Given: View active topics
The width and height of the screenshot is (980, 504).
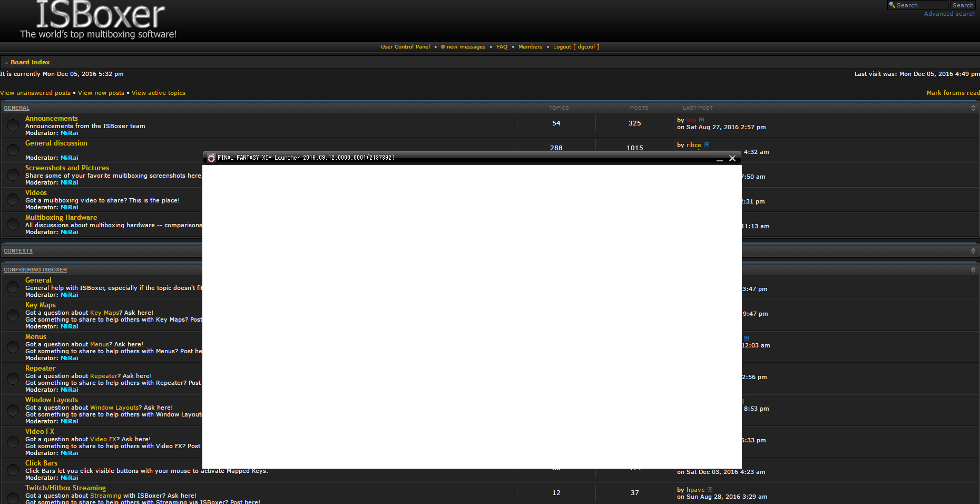Looking at the screenshot, I should point(159,93).
